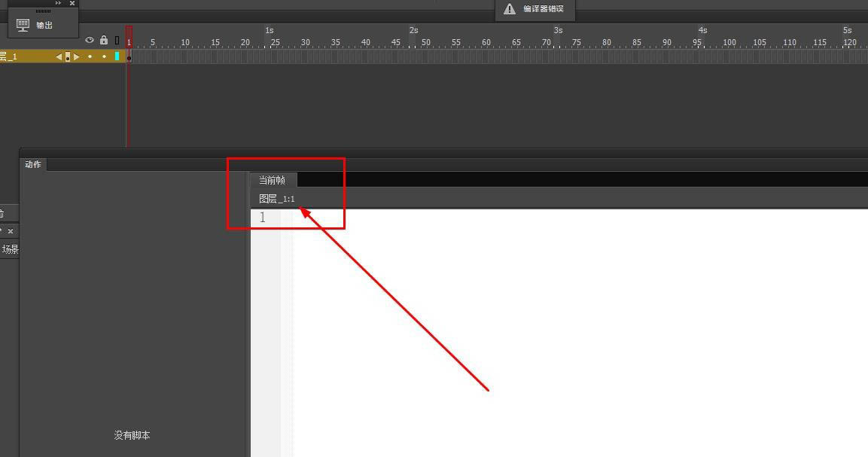Close the small panel beside 场景
The width and height of the screenshot is (868, 457).
(11, 231)
